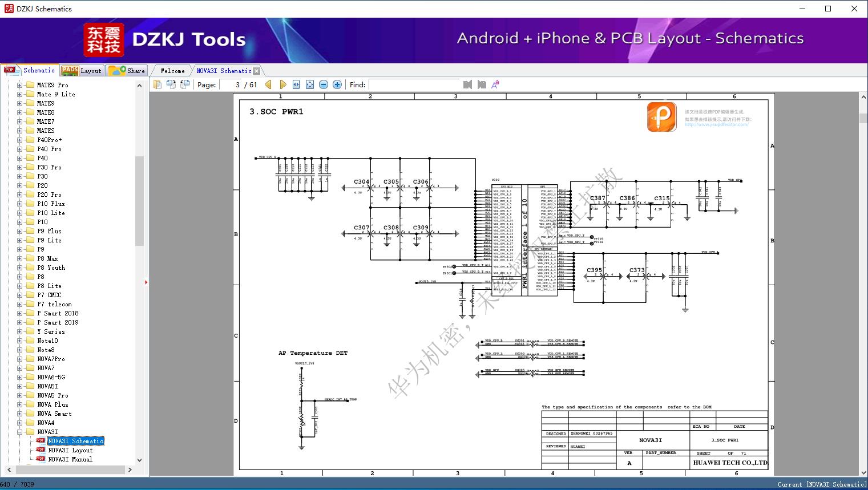This screenshot has height=490, width=868.
Task: Open NOVA3I Layout PDF item
Action: pyautogui.click(x=70, y=450)
